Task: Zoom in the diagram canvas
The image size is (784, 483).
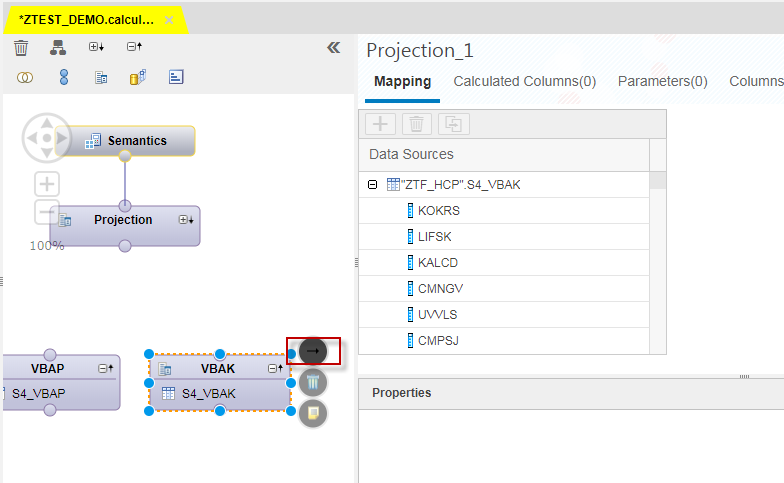Action: [47, 184]
